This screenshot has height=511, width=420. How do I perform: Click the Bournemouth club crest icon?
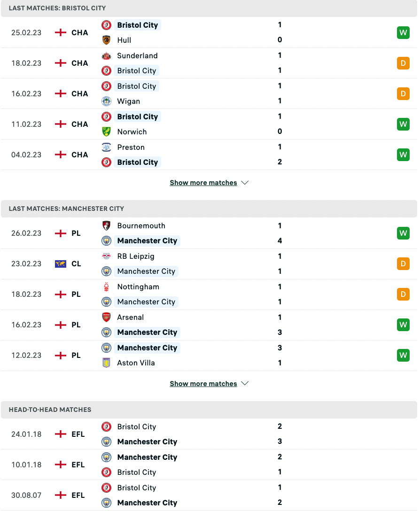107,225
